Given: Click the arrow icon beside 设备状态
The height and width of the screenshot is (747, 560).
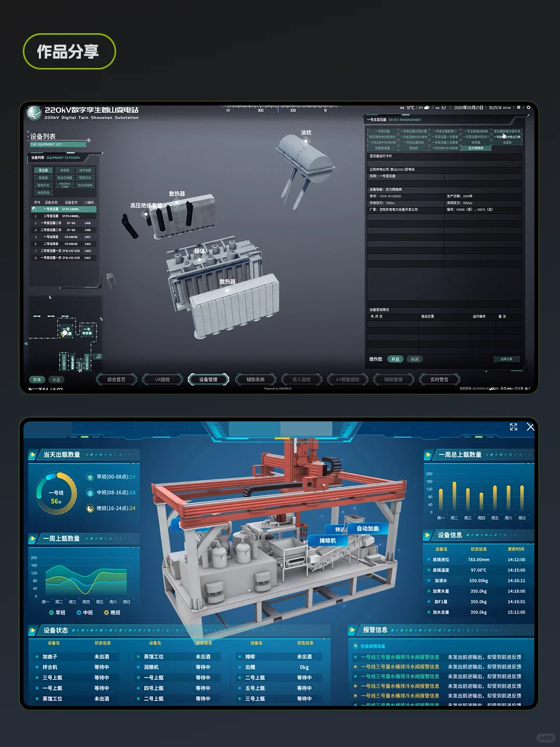Looking at the screenshot, I should [x=33, y=631].
